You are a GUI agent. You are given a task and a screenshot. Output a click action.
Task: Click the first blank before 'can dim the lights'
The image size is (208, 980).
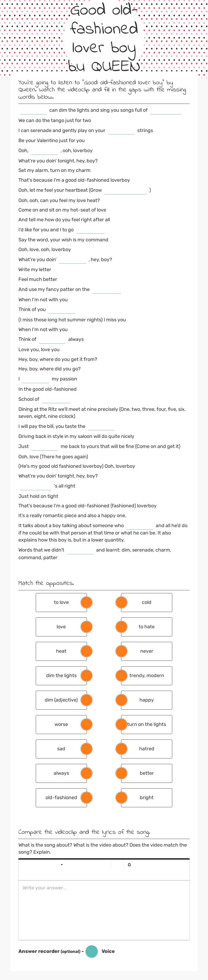pos(33,110)
